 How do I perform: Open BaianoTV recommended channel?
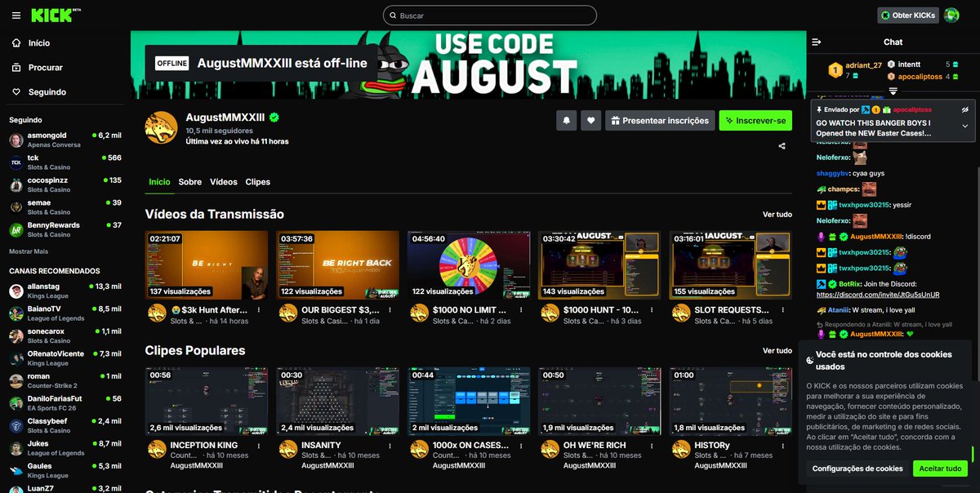tap(65, 313)
